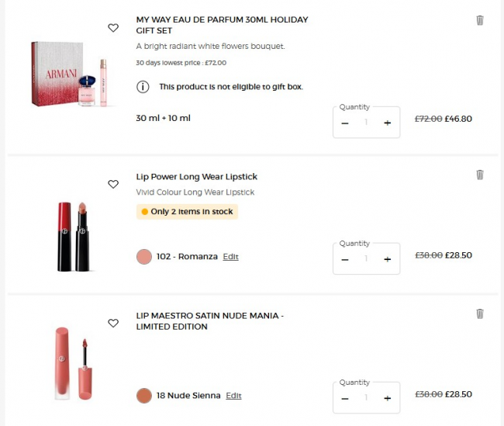Add My Way gift set to wishlist
The width and height of the screenshot is (504, 426).
tap(113, 28)
